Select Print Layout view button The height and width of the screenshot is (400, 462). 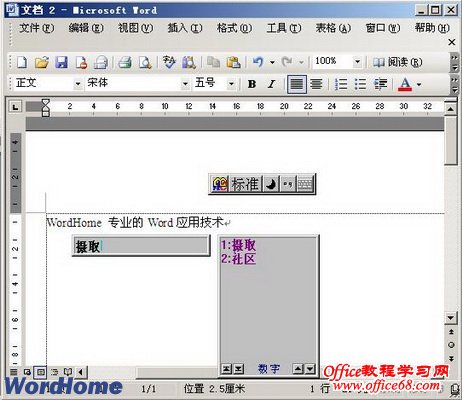click(40, 371)
